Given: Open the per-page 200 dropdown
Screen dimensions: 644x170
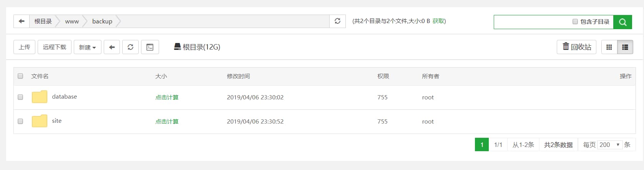Looking at the screenshot, I should (x=609, y=145).
